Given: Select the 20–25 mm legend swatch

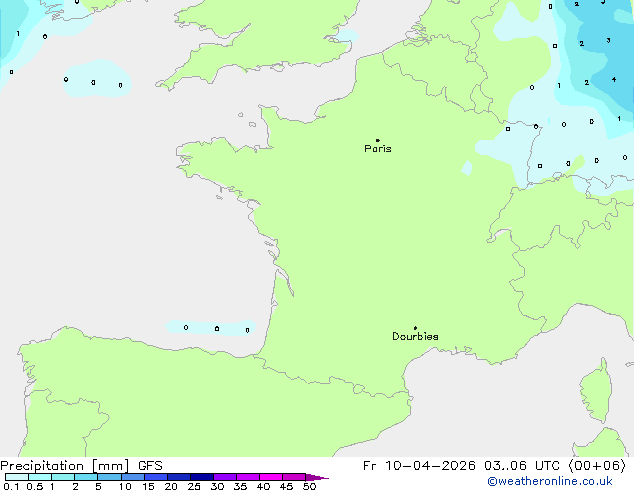Looking at the screenshot, I should coord(179,477).
